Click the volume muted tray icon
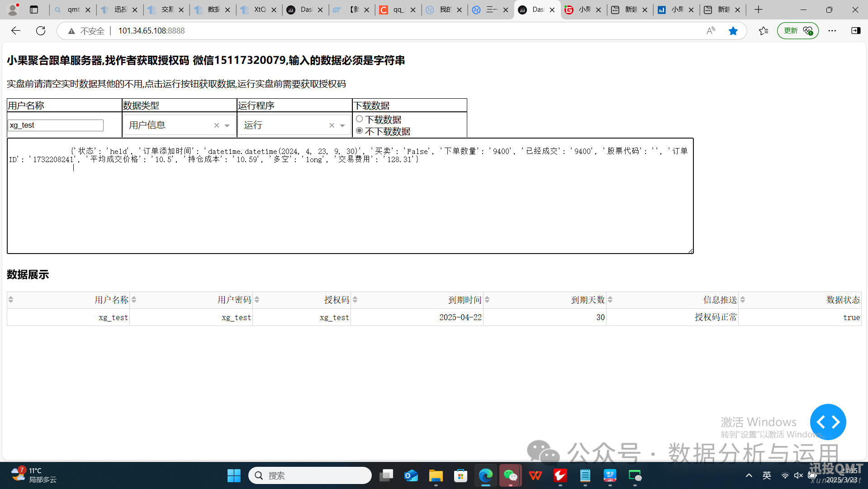The image size is (868, 489). pyautogui.click(x=798, y=475)
